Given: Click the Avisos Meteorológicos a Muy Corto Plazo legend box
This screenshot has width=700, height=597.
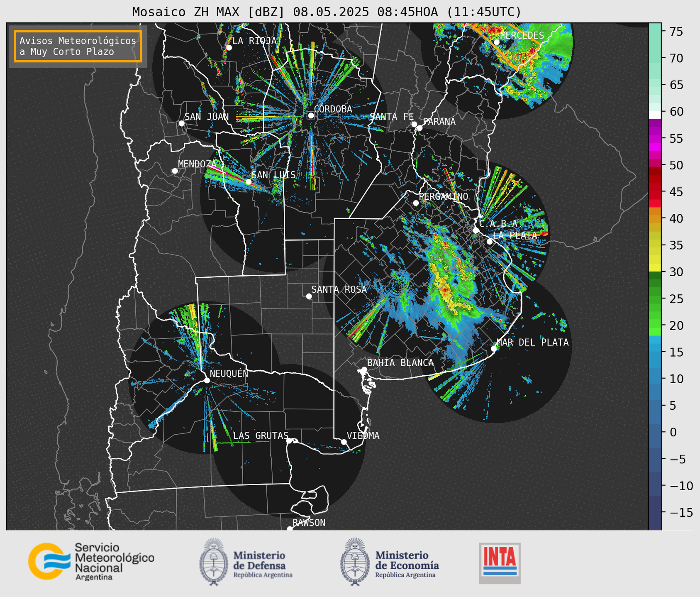Looking at the screenshot, I should click(78, 46).
